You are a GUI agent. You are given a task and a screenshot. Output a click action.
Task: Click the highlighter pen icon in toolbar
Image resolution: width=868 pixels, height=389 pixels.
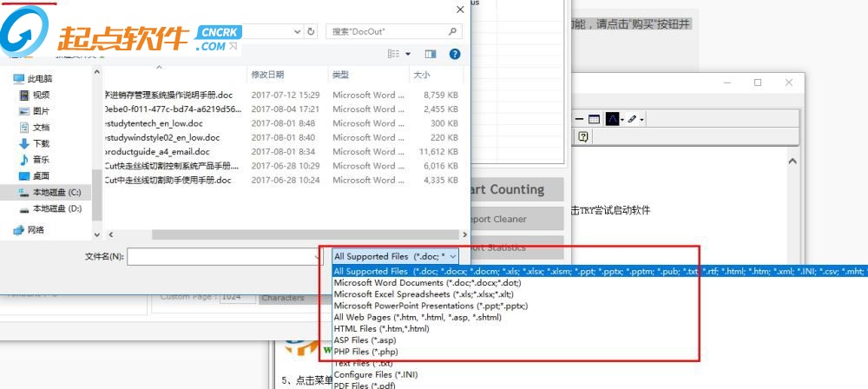633,119
